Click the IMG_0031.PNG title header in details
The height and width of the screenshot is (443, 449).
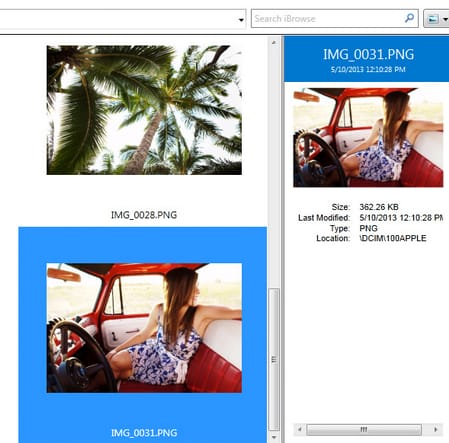368,54
